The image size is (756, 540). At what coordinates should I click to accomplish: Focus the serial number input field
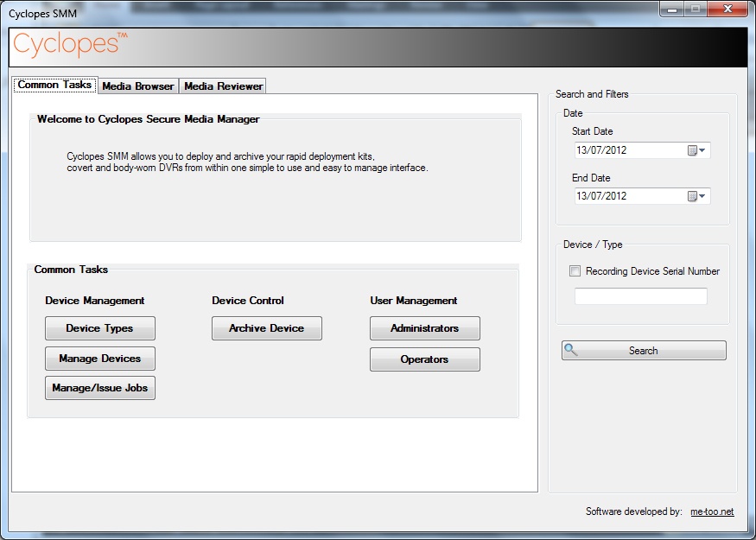(641, 296)
